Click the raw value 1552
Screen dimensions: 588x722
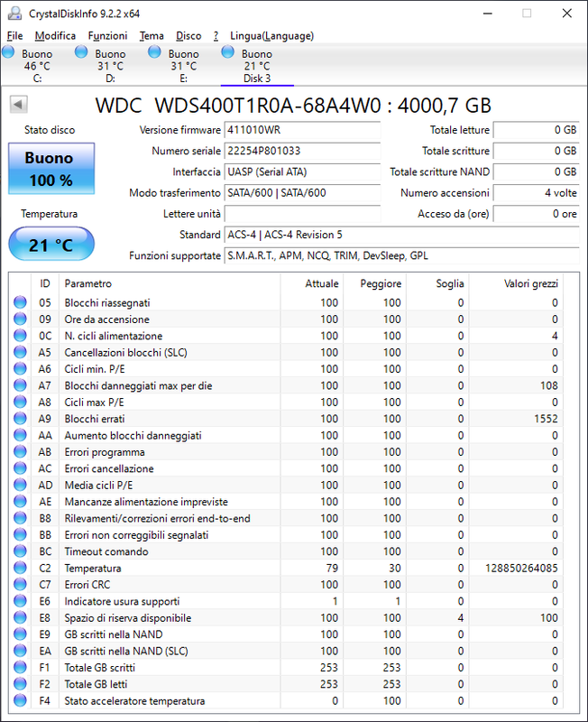click(x=546, y=419)
